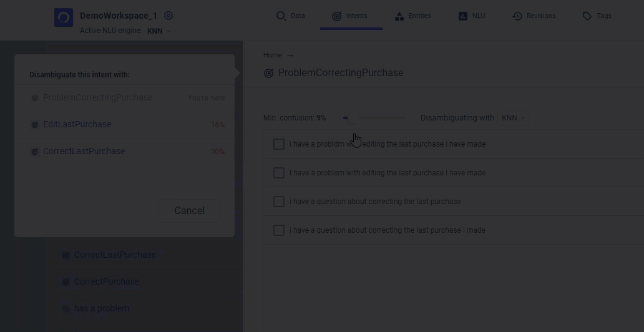Open workspace settings gear icon

pyautogui.click(x=168, y=16)
